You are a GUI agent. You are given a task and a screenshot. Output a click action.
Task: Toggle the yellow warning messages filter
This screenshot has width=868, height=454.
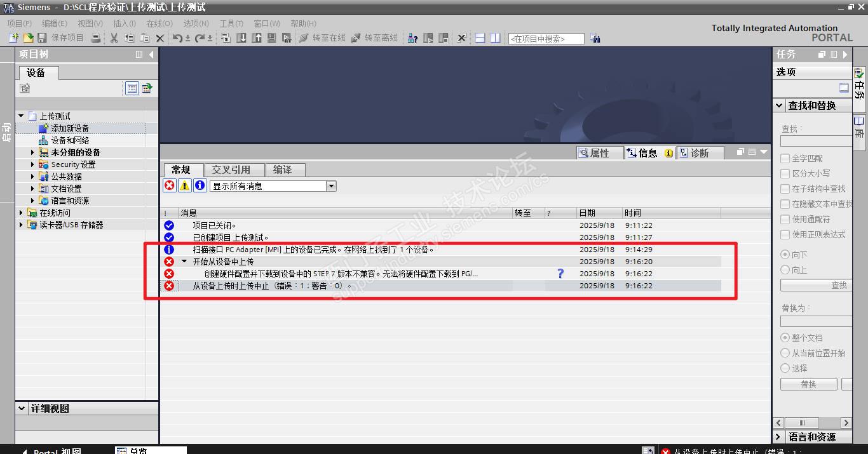[x=184, y=185]
